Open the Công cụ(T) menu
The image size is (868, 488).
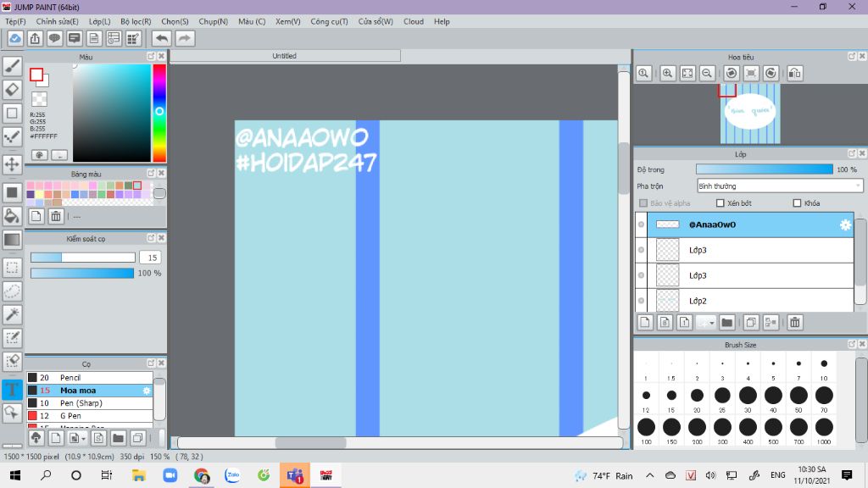coord(329,21)
